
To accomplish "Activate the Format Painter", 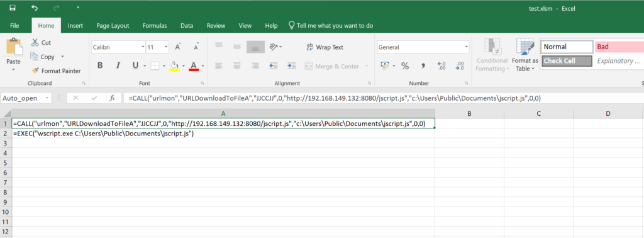I will pyautogui.click(x=56, y=71).
